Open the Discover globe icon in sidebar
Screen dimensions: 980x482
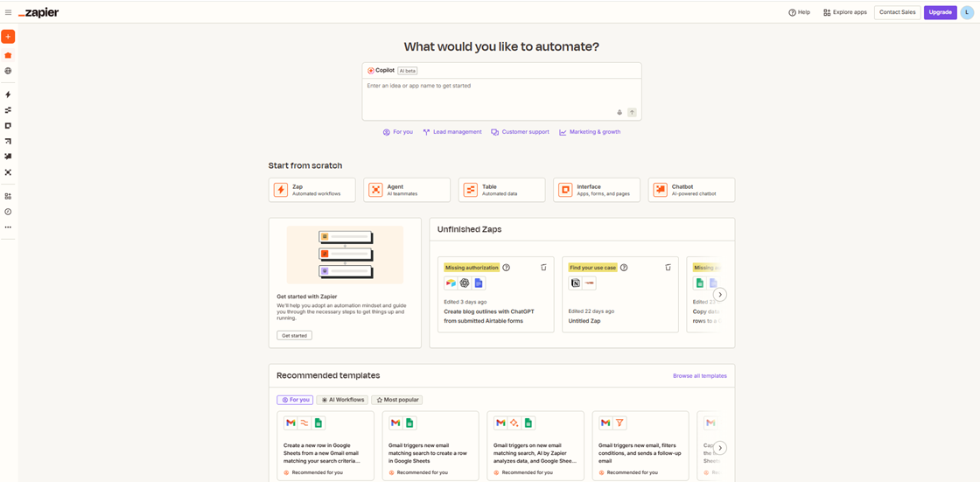click(8, 71)
